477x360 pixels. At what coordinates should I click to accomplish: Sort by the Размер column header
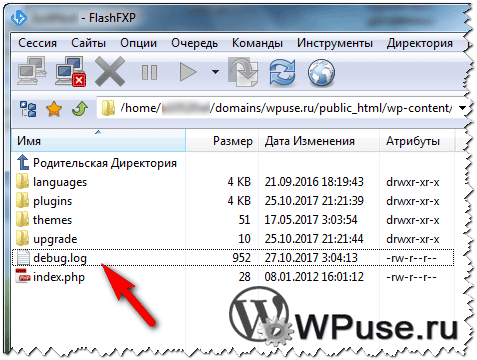[x=222, y=141]
